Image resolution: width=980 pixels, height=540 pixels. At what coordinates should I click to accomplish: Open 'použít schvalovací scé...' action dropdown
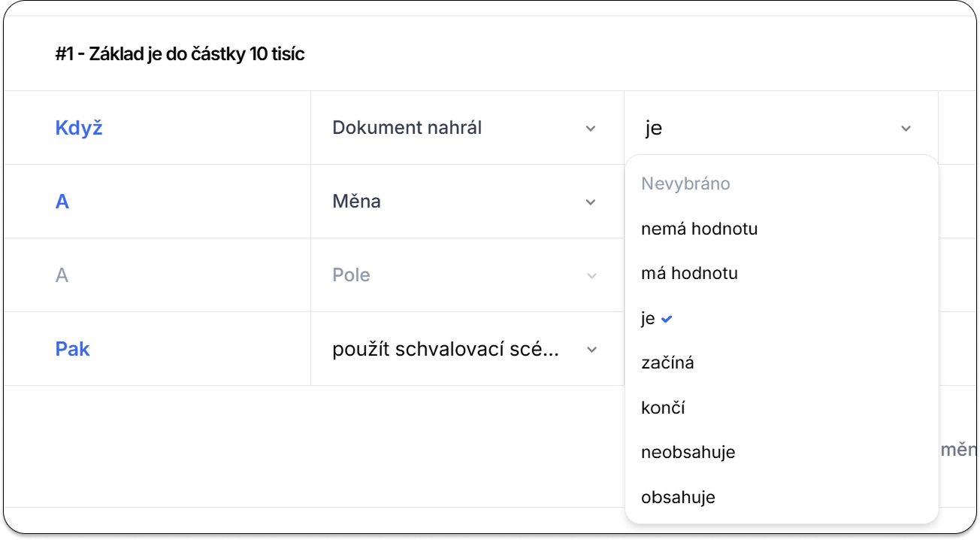click(x=445, y=349)
